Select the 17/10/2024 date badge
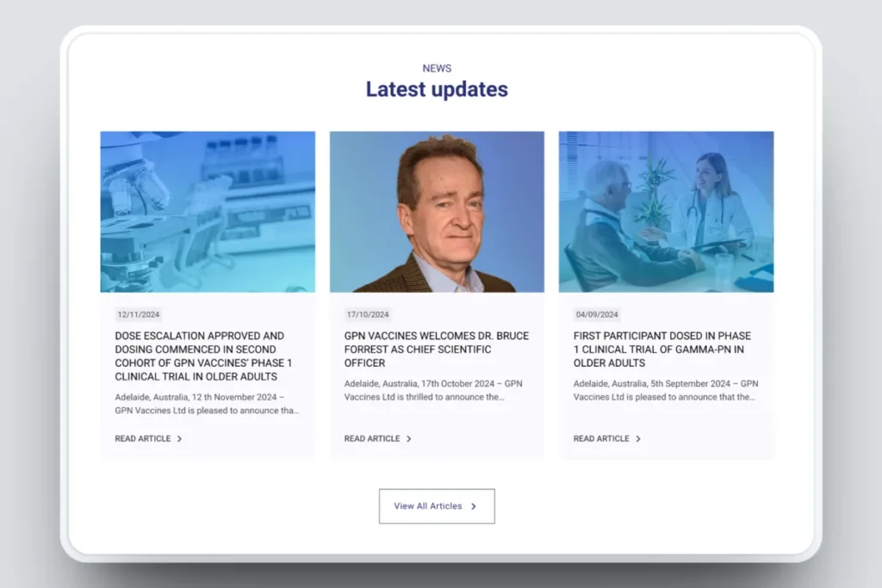Screen dimensions: 882x588 click(368, 315)
